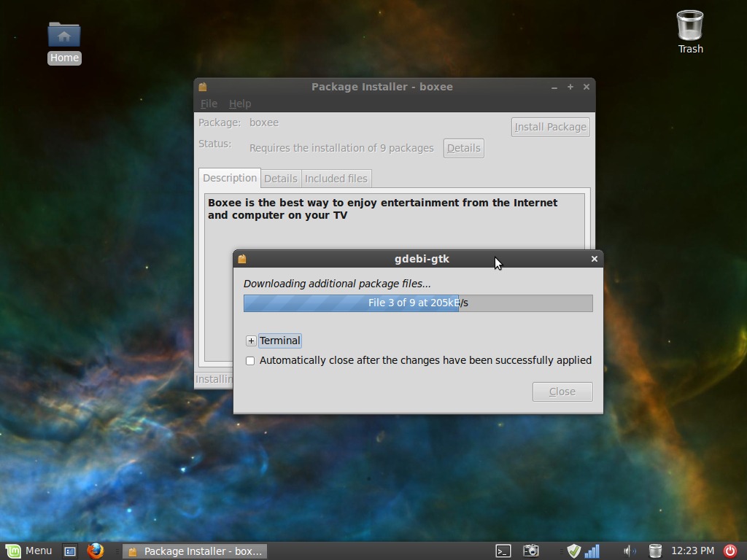Open the Mint Menu button

28,551
